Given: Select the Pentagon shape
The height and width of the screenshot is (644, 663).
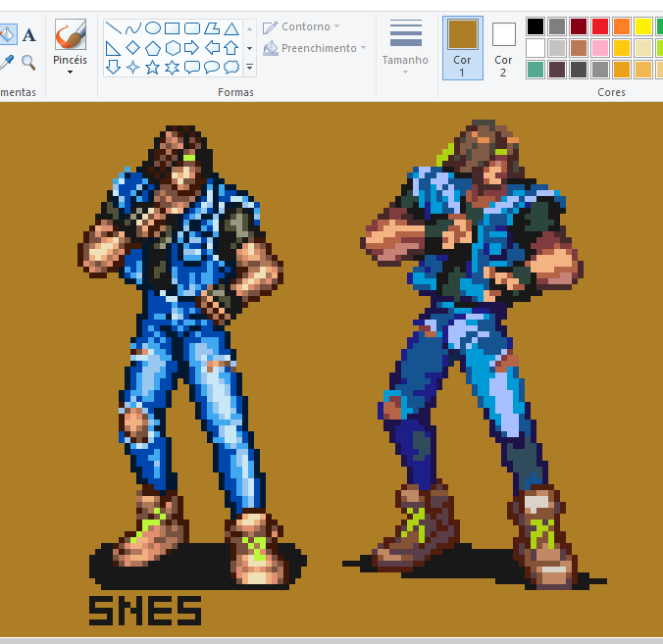Looking at the screenshot, I should pos(153,48).
